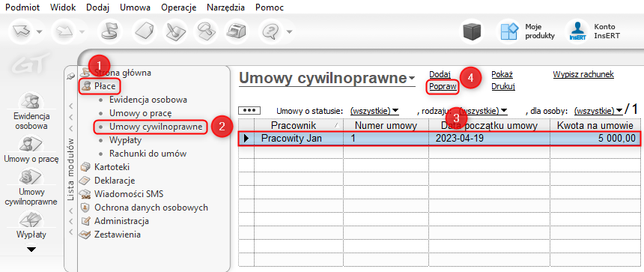Open the Konto InsERT account icon
Viewport: 644px width, 272px height.
pyautogui.click(x=577, y=31)
